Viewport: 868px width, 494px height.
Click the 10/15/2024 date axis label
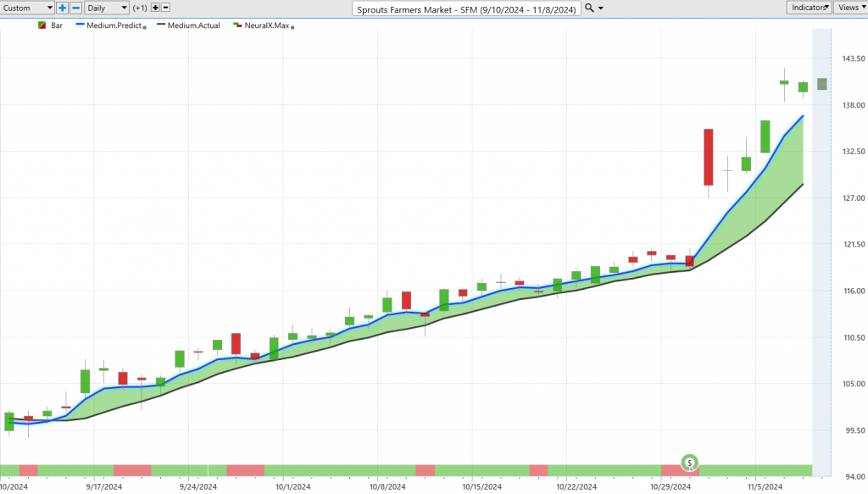[481, 487]
